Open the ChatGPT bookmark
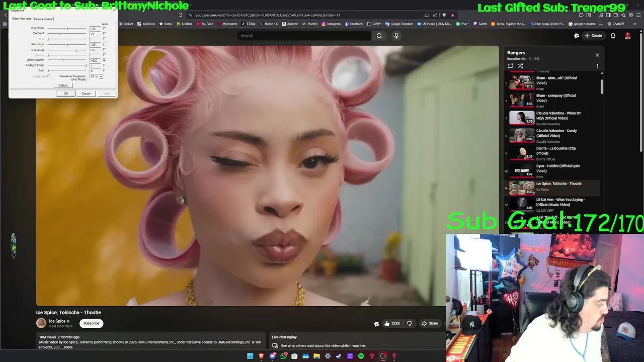Screen dimensions: 644x362 [x=616, y=24]
